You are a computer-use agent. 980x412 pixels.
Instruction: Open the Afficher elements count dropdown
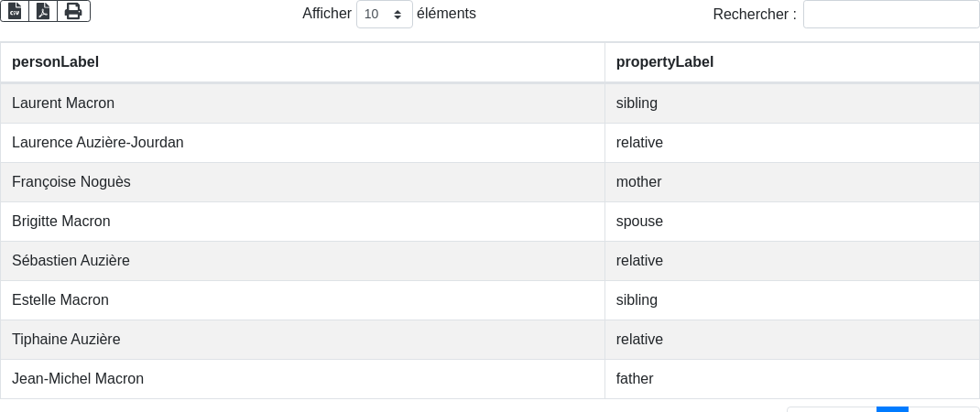[x=384, y=14]
